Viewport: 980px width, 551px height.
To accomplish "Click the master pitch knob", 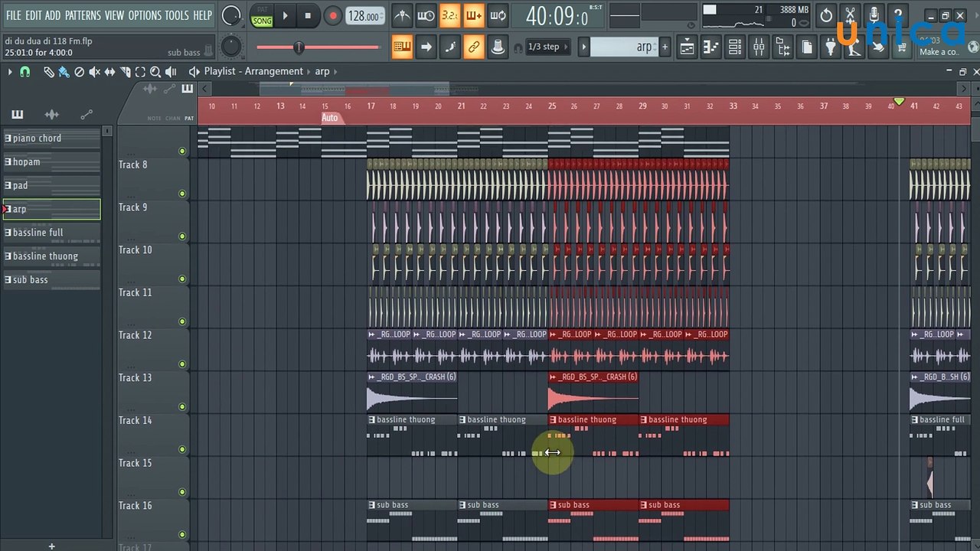I will (x=230, y=47).
